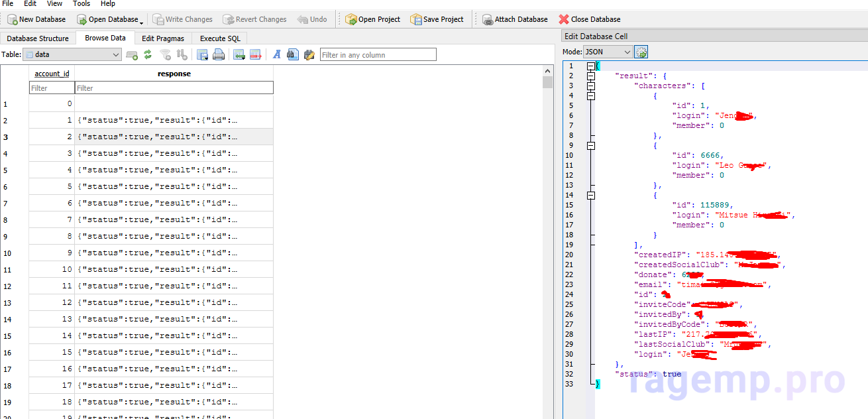Viewport: 868px width, 419px height.
Task: Click the Close Database button
Action: click(x=589, y=19)
